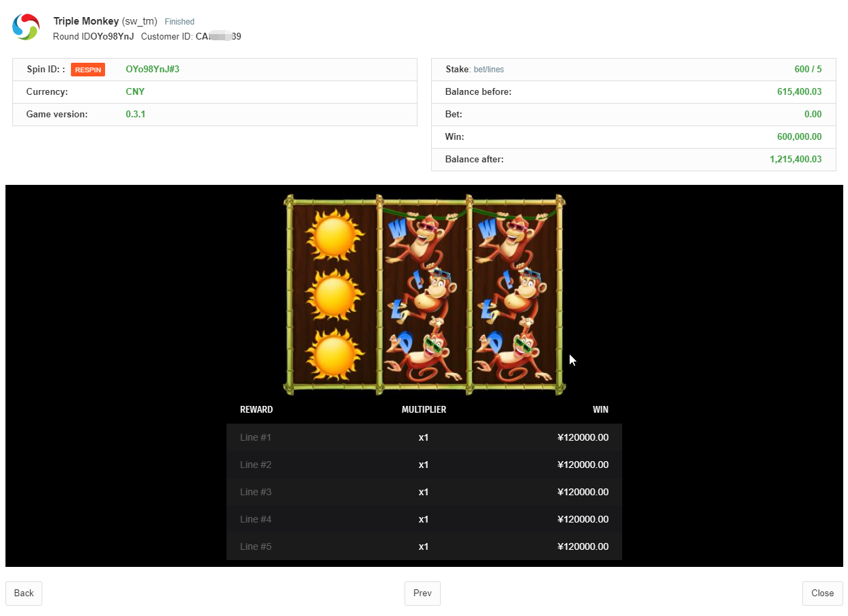Click the Win amount 600,000.00
848x616 pixels.
[x=799, y=137]
